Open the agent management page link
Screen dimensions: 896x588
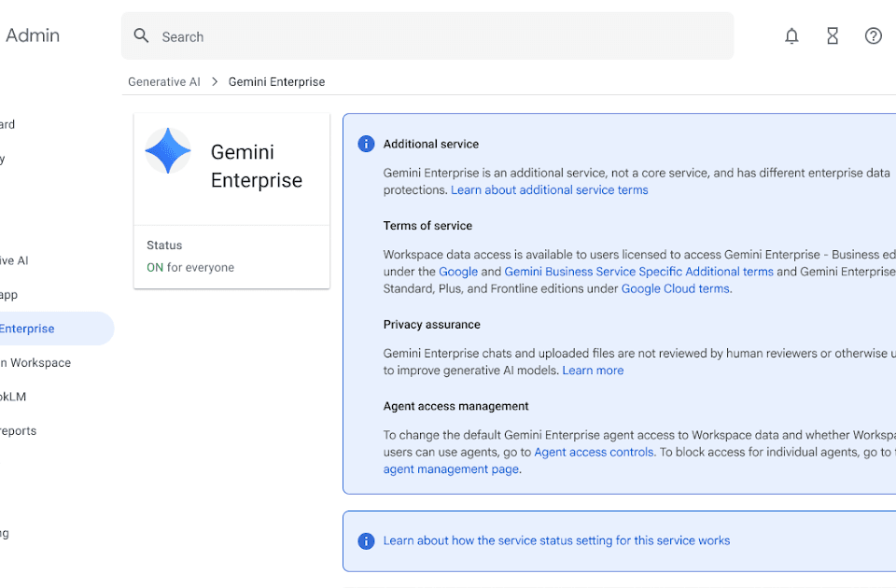tap(451, 469)
